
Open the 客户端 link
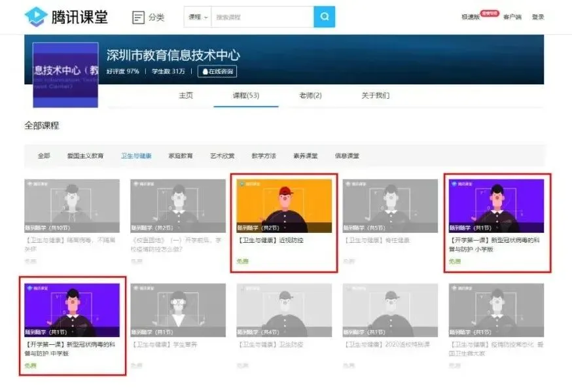point(512,17)
